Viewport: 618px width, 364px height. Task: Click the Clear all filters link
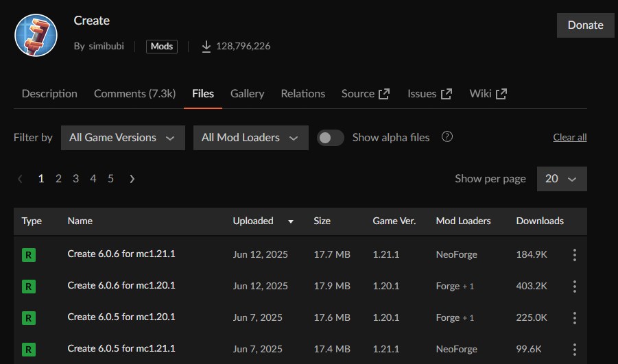click(x=570, y=137)
